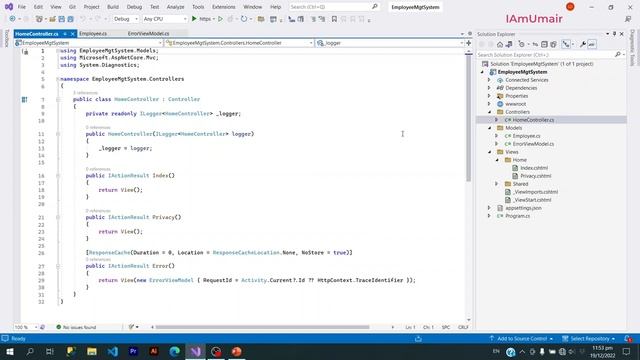Open the Build menu

click(x=113, y=7)
